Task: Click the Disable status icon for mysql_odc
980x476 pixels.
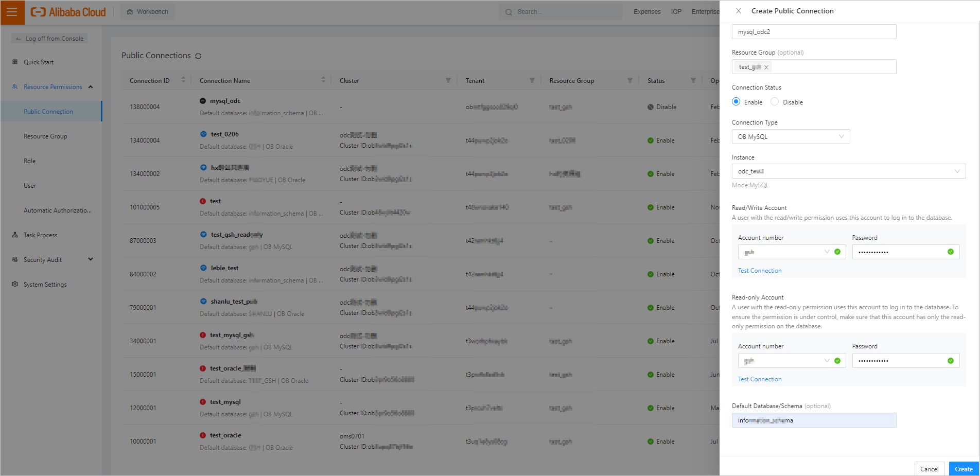Action: click(651, 107)
